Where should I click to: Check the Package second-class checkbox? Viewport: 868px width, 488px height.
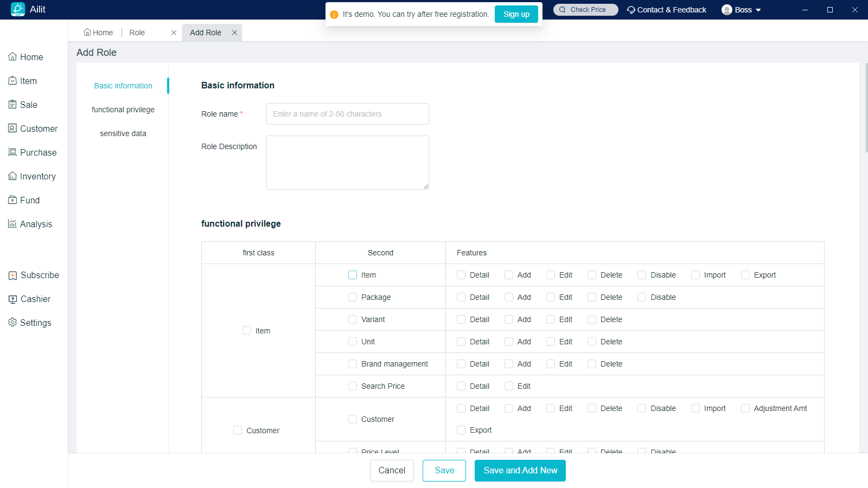353,297
